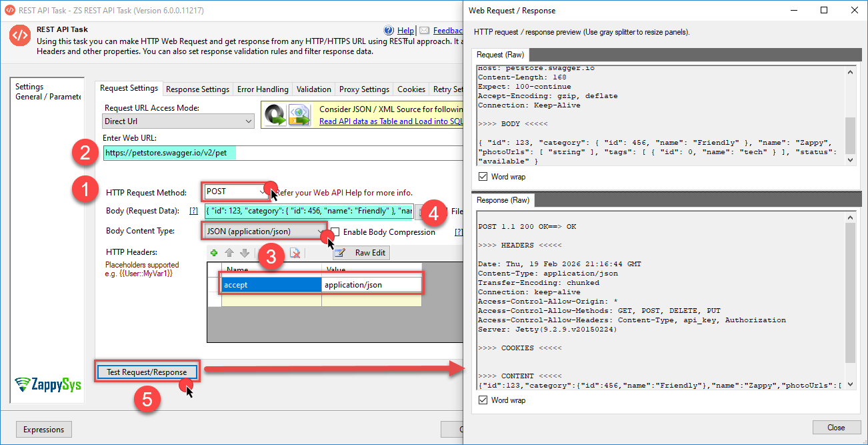This screenshot has width=868, height=445.
Task: Open Request URL Access Mode dropdown
Action: (x=249, y=121)
